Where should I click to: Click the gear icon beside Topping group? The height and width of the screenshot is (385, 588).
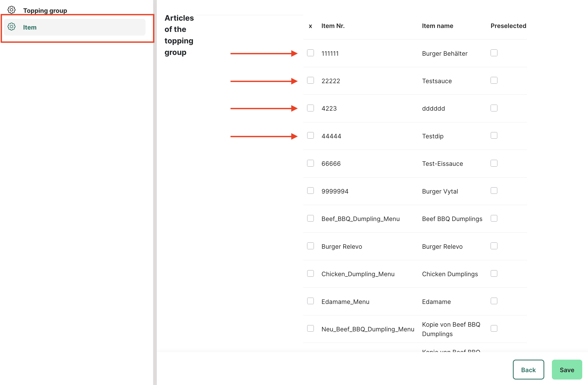[x=12, y=10]
